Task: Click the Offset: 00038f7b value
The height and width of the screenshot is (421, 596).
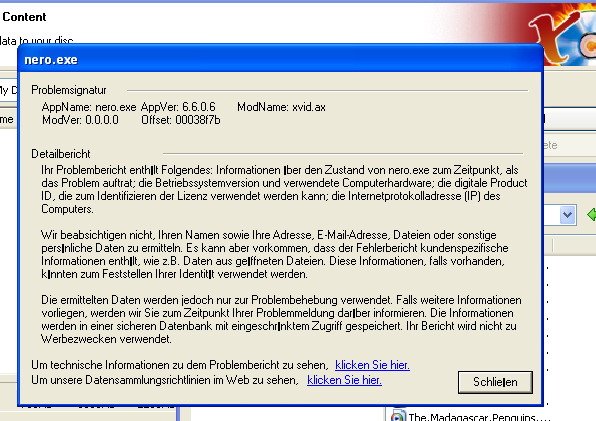Action: coord(181,120)
